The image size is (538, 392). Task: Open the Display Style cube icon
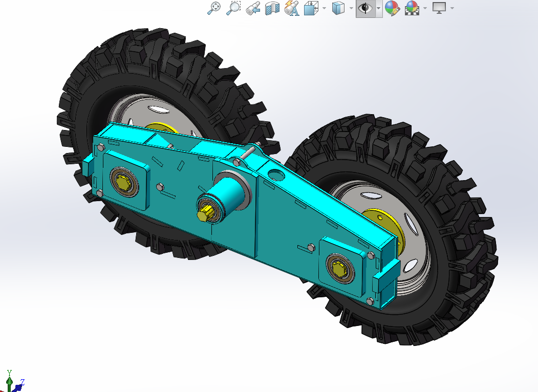[338, 8]
